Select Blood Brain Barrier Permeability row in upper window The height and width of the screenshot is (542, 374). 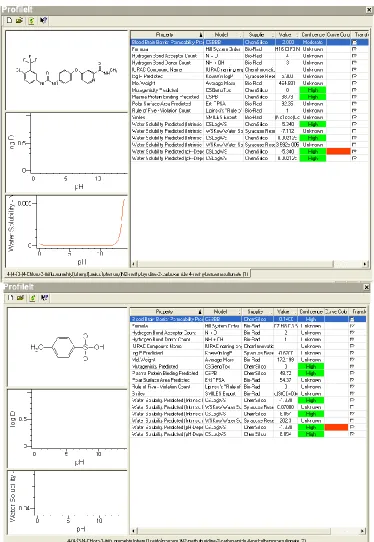click(x=249, y=42)
